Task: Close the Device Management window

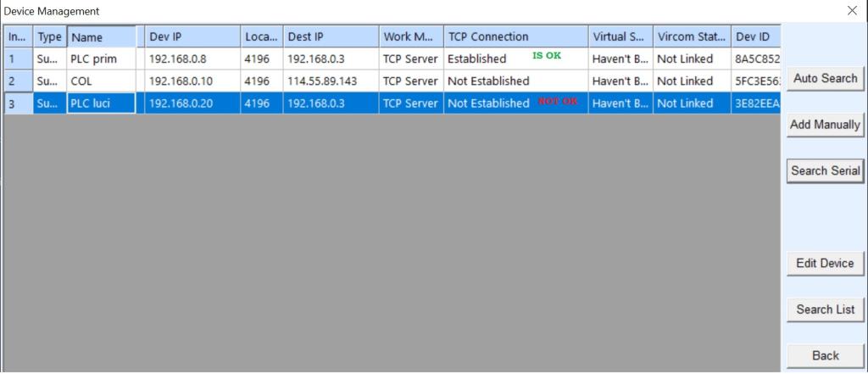Action: 852,11
